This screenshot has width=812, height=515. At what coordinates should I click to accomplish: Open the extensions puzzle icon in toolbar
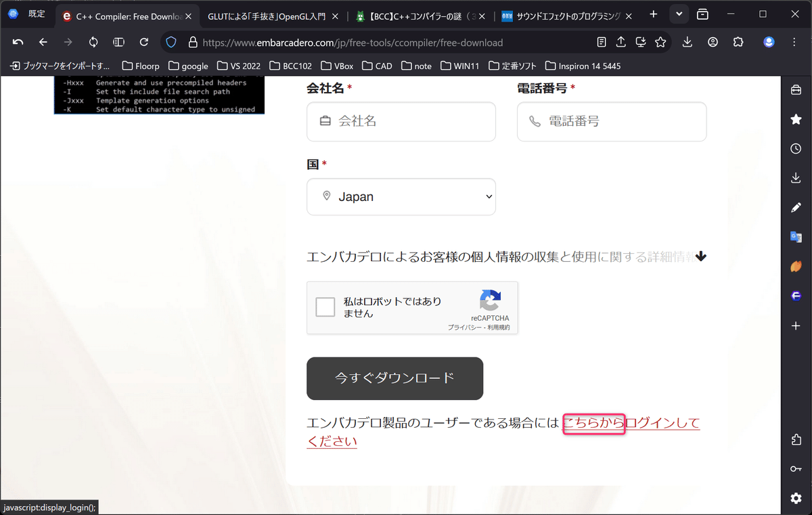(x=738, y=42)
